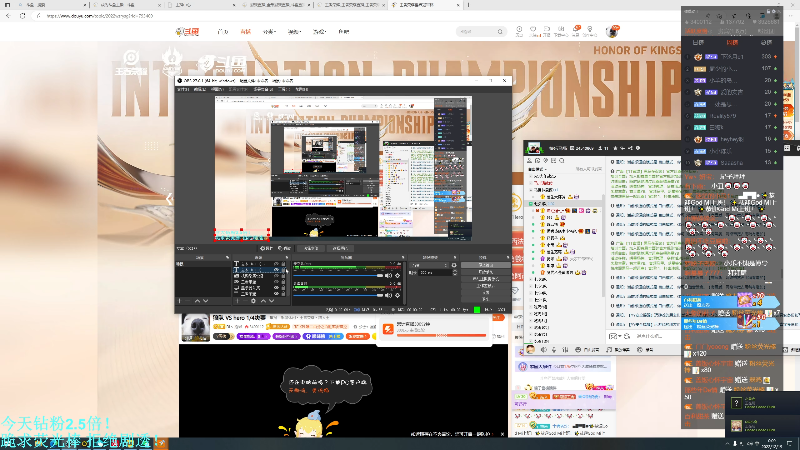
Task: Add a new scene with plus icon
Action: click(180, 301)
